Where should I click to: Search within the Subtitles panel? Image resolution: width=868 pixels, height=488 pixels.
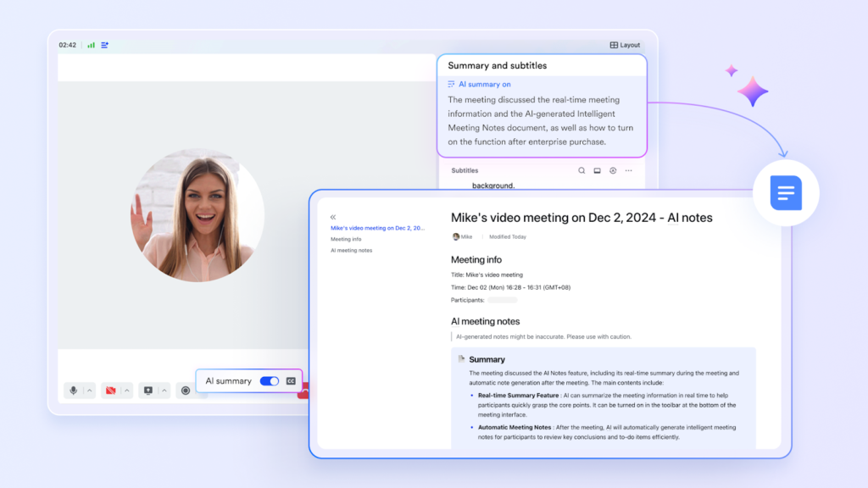coord(581,170)
